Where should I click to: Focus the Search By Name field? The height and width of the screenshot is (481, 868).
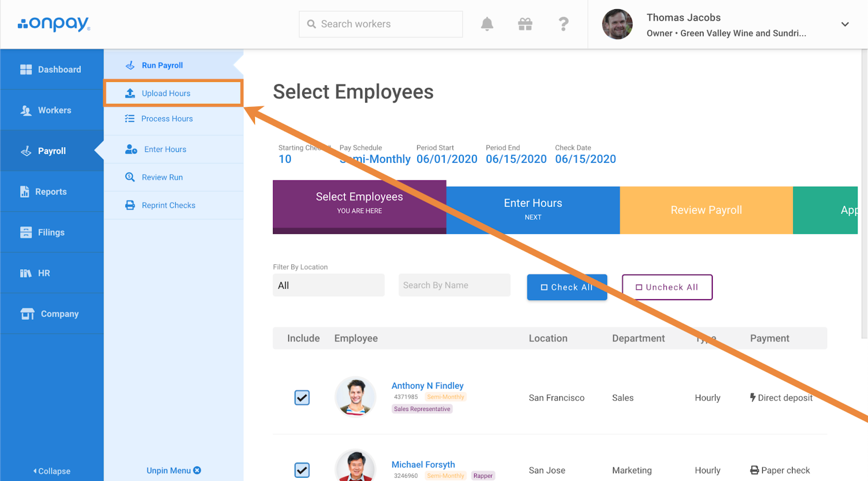454,285
